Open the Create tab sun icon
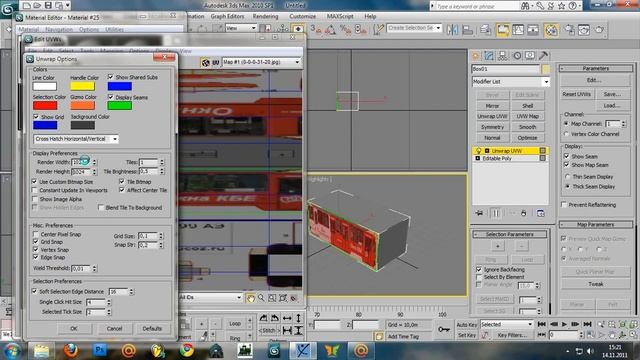The image size is (640, 360). 476,56
